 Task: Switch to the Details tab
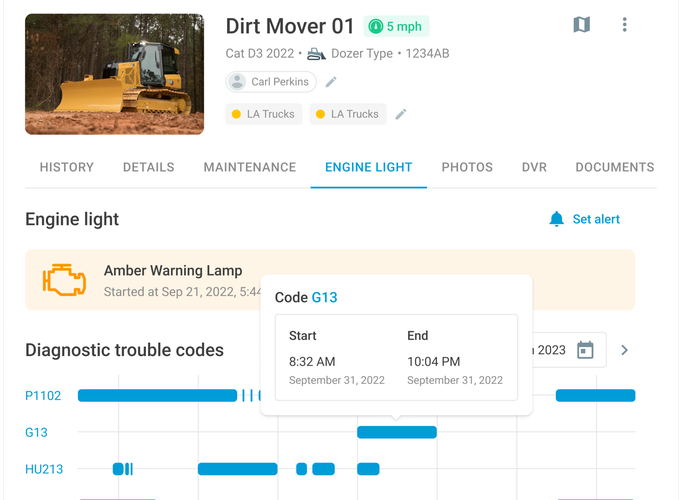tap(148, 167)
